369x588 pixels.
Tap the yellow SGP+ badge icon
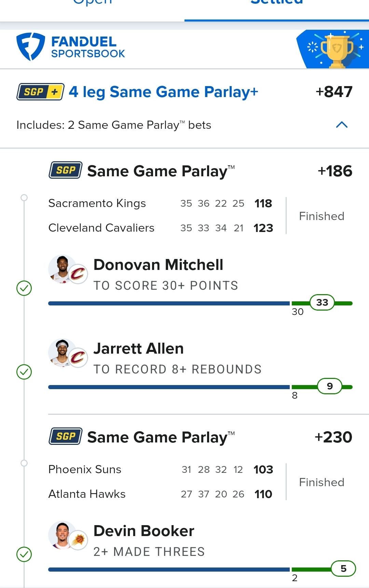tap(40, 92)
